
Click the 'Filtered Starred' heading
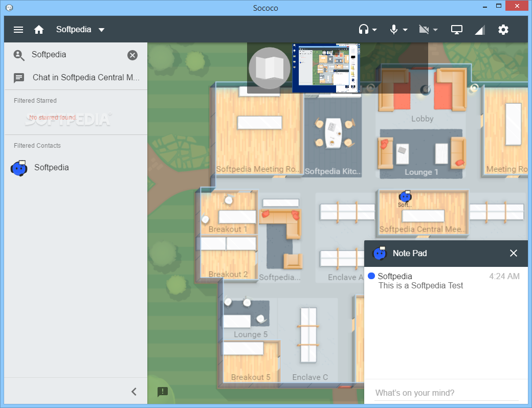click(x=35, y=101)
